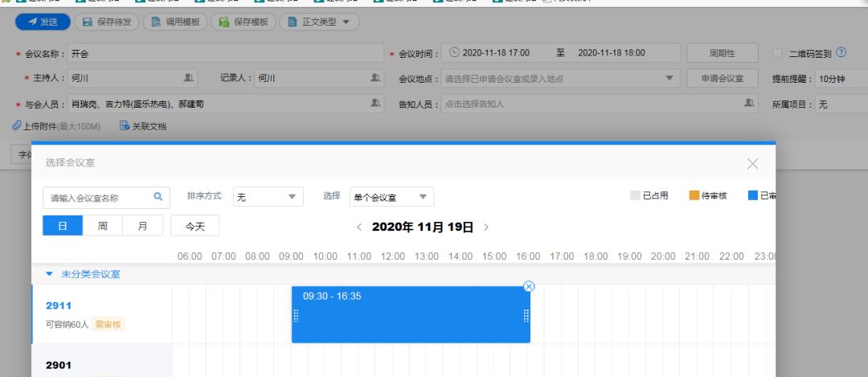868x377 pixels.
Task: Click the search magnifier in meeting room box
Action: (x=158, y=196)
